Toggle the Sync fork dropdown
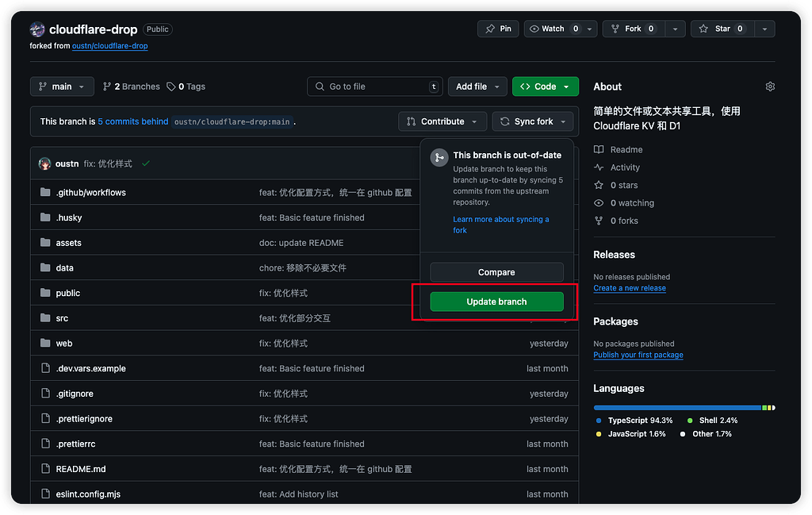The width and height of the screenshot is (812, 515). (533, 121)
